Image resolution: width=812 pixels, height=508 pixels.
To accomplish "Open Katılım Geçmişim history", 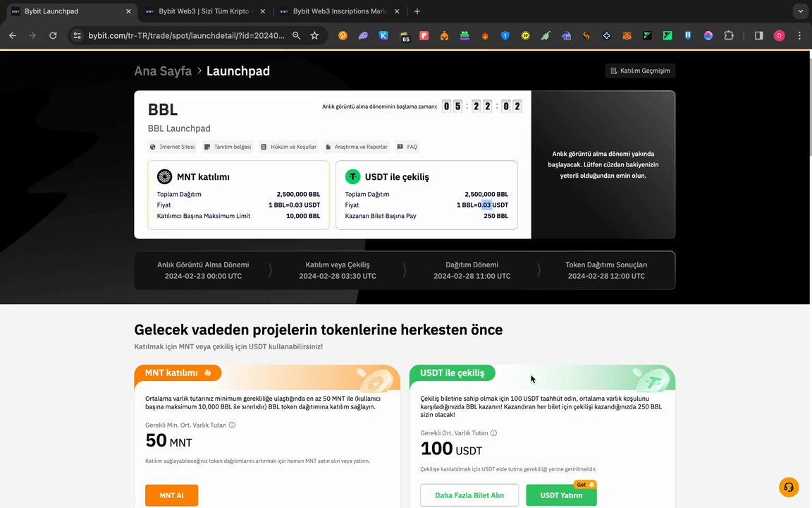I will [640, 71].
